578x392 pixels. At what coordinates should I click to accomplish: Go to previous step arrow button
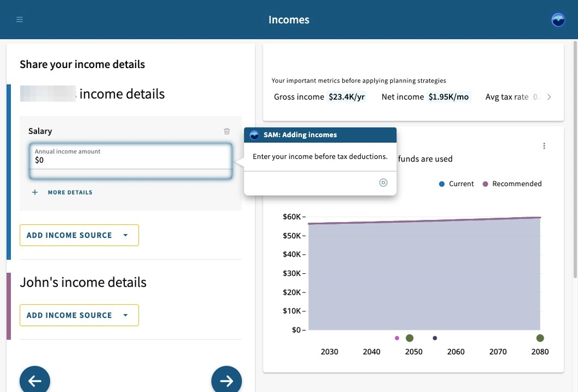click(35, 381)
